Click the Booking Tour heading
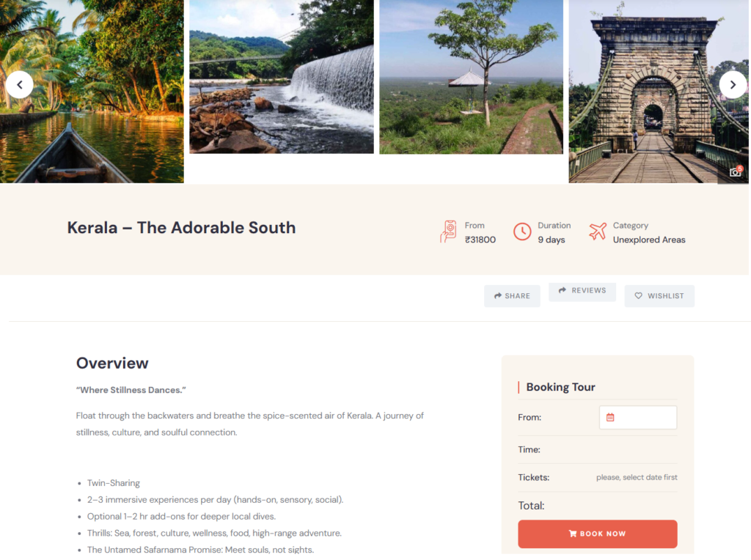The height and width of the screenshot is (560, 751). (x=560, y=387)
